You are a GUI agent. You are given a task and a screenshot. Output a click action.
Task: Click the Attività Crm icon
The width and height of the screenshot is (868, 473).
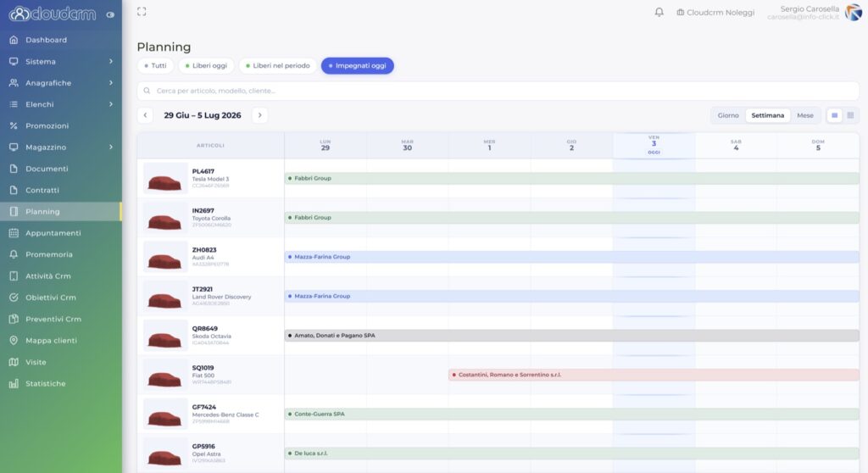[x=14, y=275]
